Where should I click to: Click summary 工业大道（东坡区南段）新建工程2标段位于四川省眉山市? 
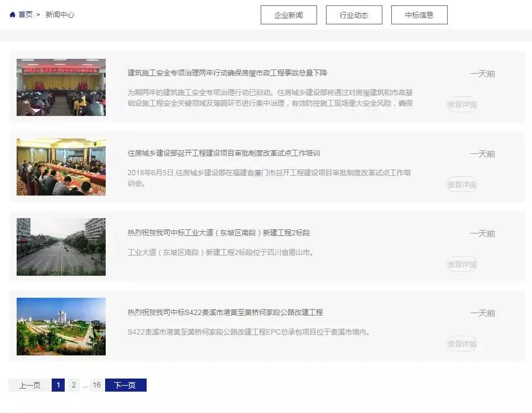coord(221,253)
